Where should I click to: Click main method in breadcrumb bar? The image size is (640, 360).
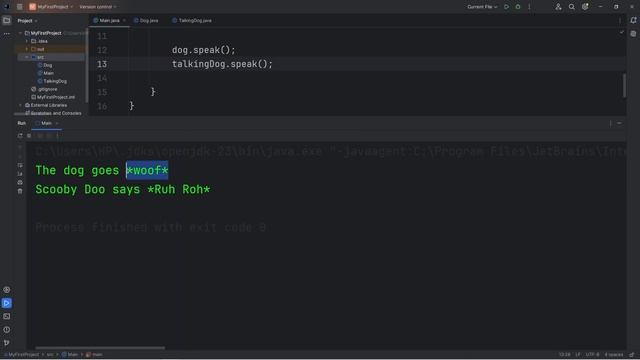click(94, 355)
